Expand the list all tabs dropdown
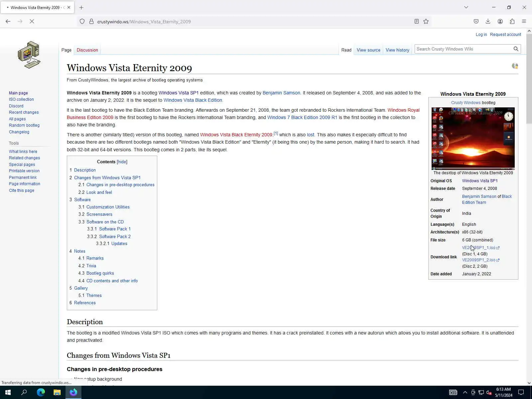 tap(466, 7)
